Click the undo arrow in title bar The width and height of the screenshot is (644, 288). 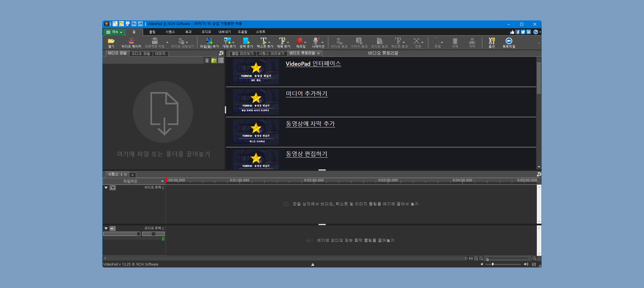[134, 24]
